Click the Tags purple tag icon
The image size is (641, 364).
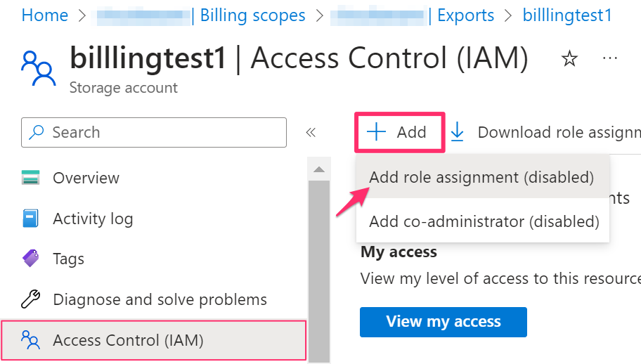tap(31, 259)
